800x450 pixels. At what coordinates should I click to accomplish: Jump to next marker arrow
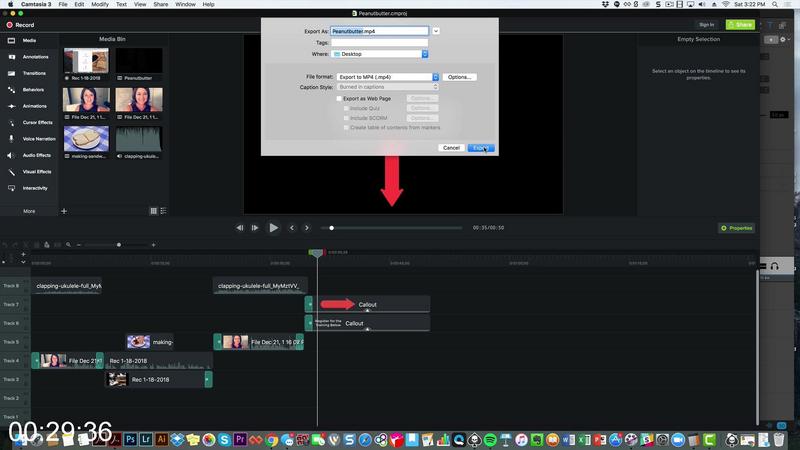pyautogui.click(x=307, y=228)
